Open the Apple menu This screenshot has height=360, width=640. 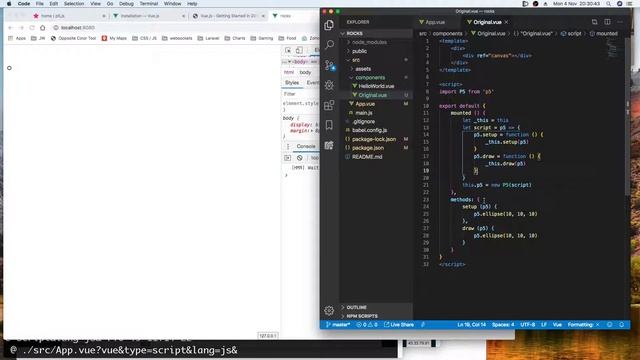coord(9,4)
